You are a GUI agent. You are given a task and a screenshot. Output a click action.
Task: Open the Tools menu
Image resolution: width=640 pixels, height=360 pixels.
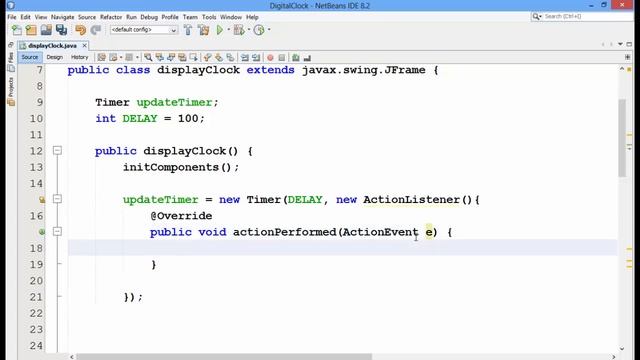click(209, 17)
